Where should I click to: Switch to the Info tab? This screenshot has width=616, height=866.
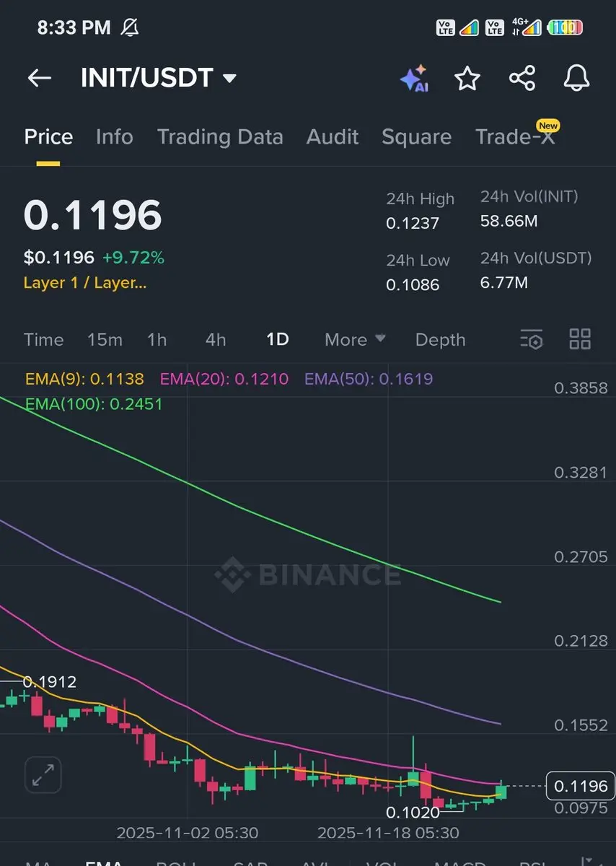114,137
